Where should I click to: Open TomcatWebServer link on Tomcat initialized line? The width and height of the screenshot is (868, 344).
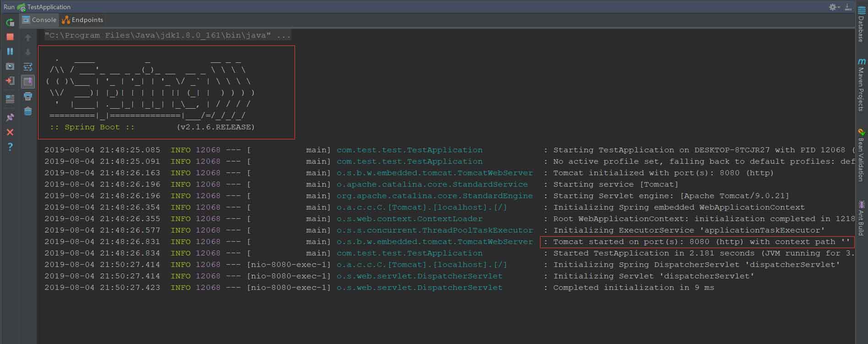pos(435,173)
